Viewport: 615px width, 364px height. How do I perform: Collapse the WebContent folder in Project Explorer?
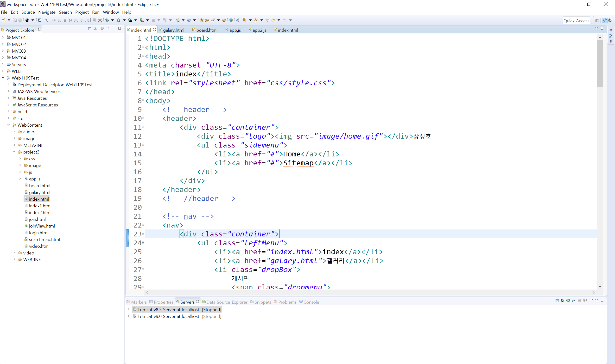(x=9, y=125)
